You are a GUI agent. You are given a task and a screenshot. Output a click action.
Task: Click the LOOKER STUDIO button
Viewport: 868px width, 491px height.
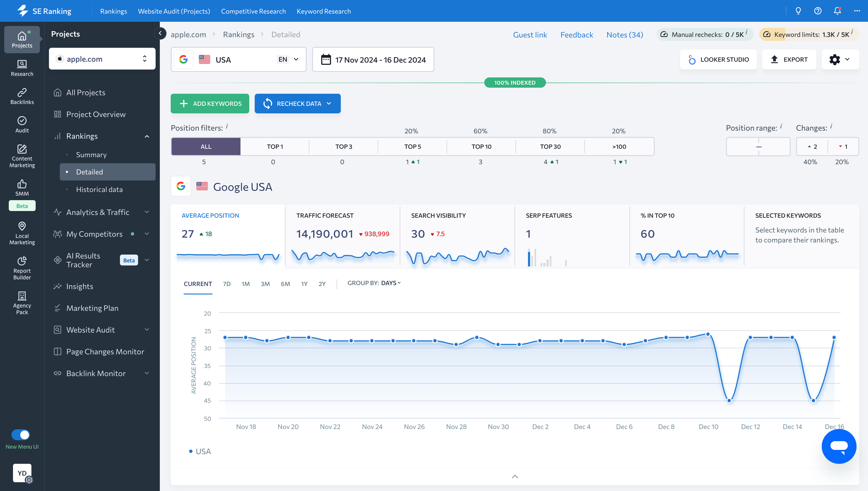[x=718, y=59]
